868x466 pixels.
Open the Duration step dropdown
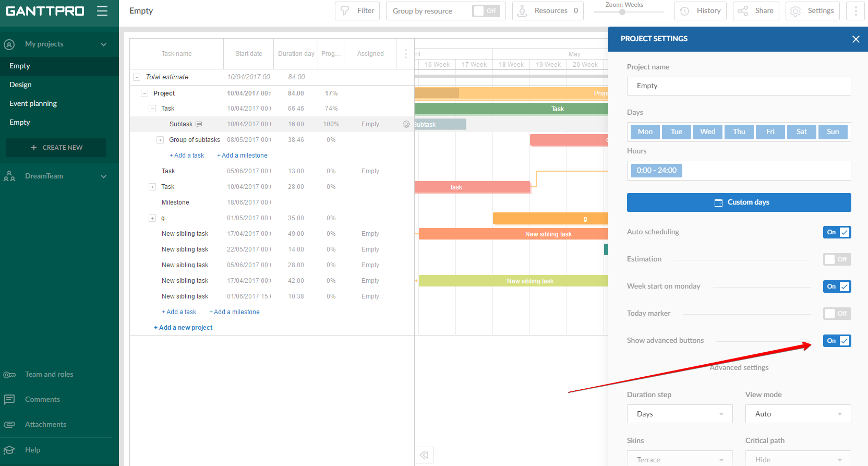pos(679,414)
